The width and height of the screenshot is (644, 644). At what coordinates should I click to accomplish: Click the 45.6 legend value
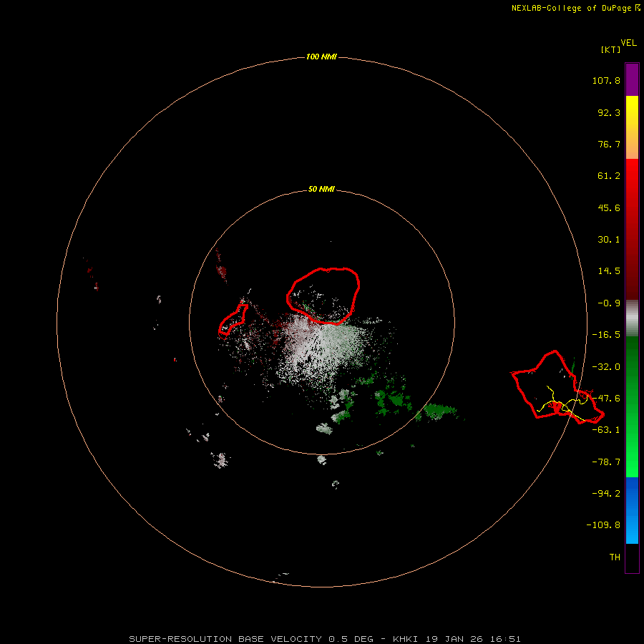point(609,208)
